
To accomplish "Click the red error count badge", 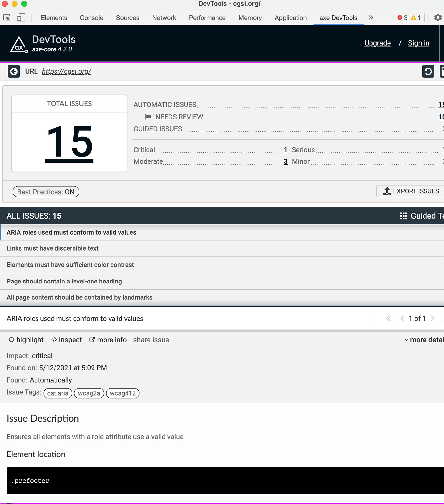I will (402, 18).
